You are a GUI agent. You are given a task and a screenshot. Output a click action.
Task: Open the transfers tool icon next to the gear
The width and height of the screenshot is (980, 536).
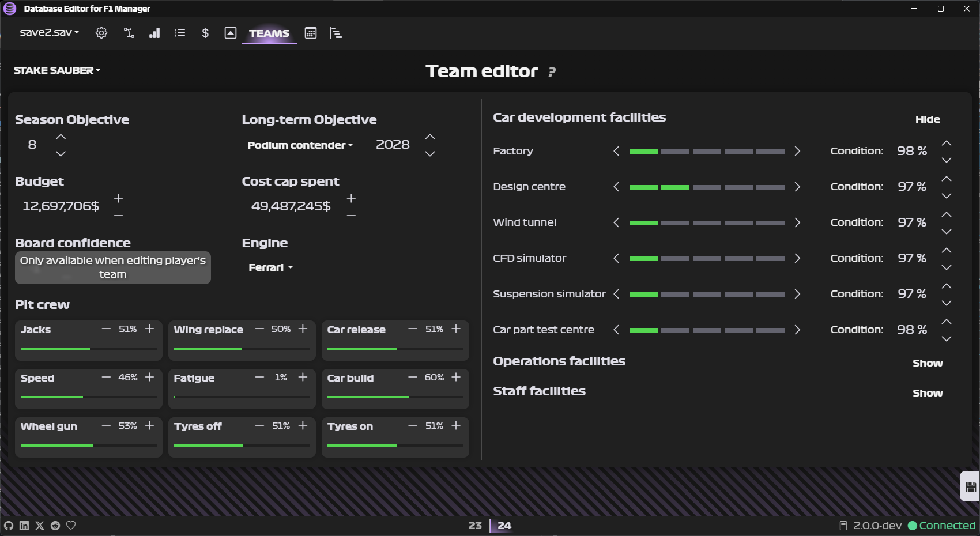(129, 33)
